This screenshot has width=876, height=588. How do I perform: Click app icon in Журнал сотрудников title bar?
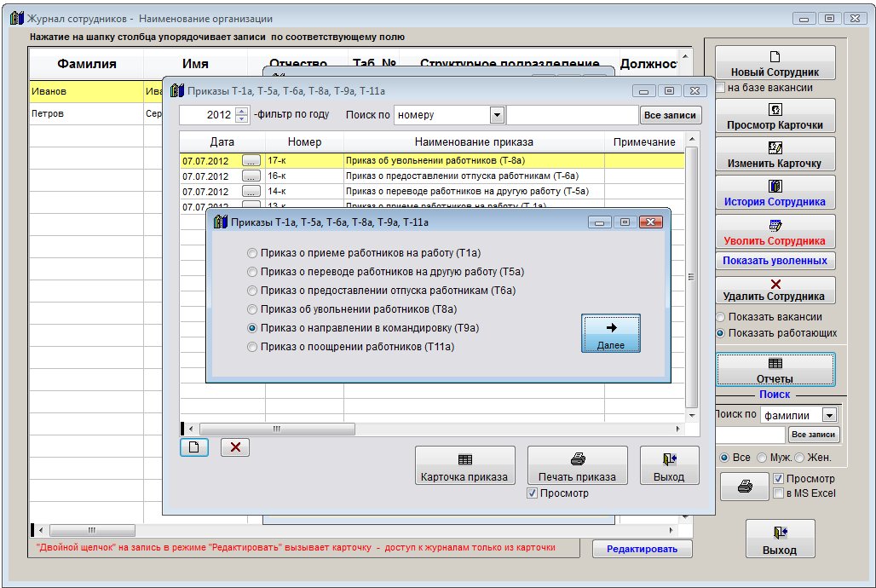17,19
